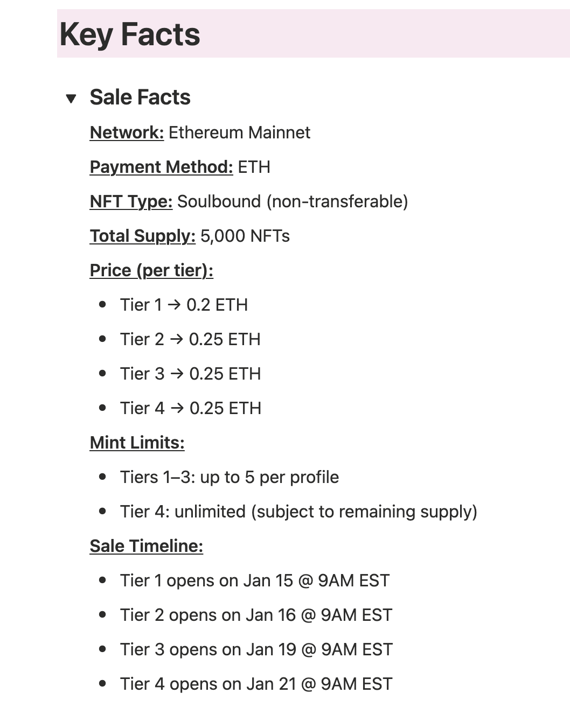Viewport: 570px width, 728px height.
Task: Click the Tier 4 unlimited mint limit bullet
Action: point(298,512)
